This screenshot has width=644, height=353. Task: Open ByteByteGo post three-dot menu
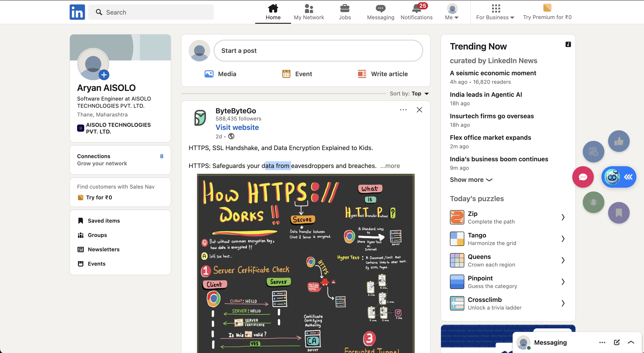point(403,110)
